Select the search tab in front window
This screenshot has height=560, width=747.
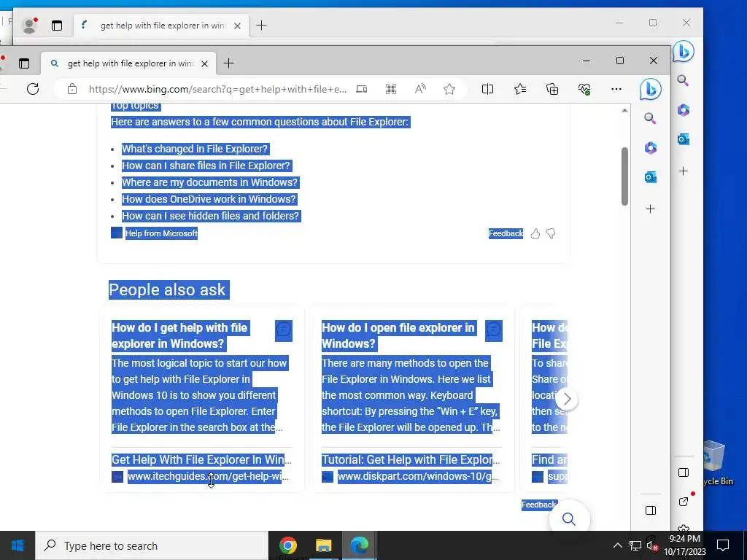click(128, 63)
